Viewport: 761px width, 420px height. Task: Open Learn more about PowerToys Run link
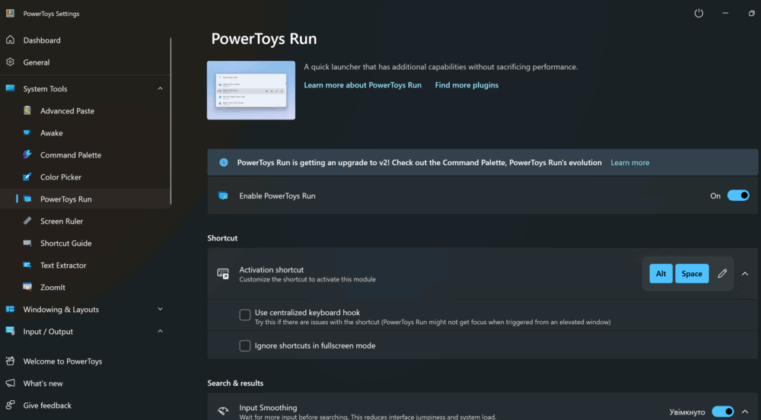point(363,85)
